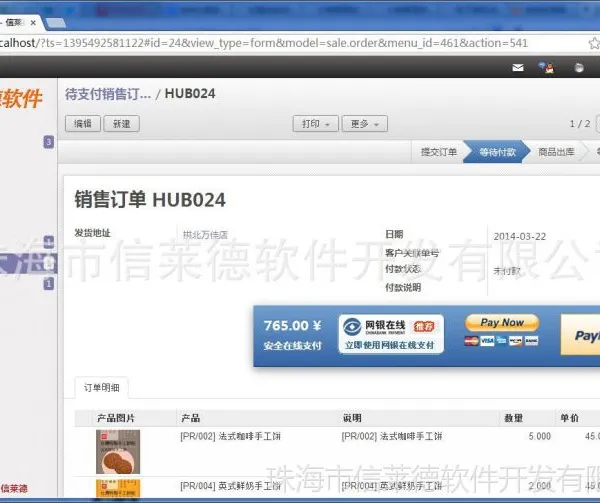Select the 等待付款 status step
The width and height of the screenshot is (600, 503).
pos(497,152)
